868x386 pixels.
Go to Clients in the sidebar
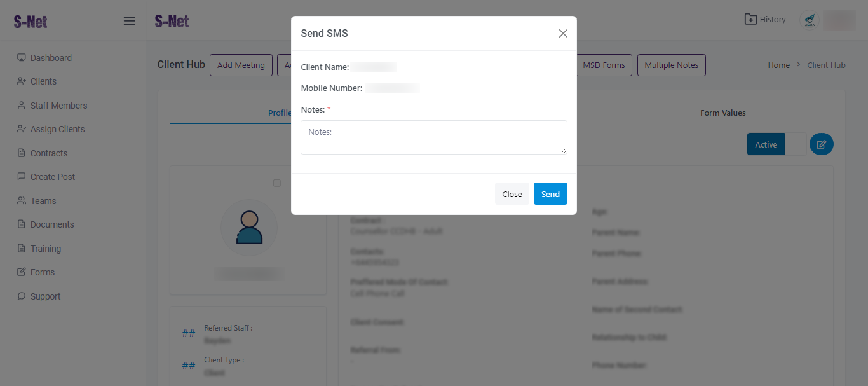tap(43, 81)
